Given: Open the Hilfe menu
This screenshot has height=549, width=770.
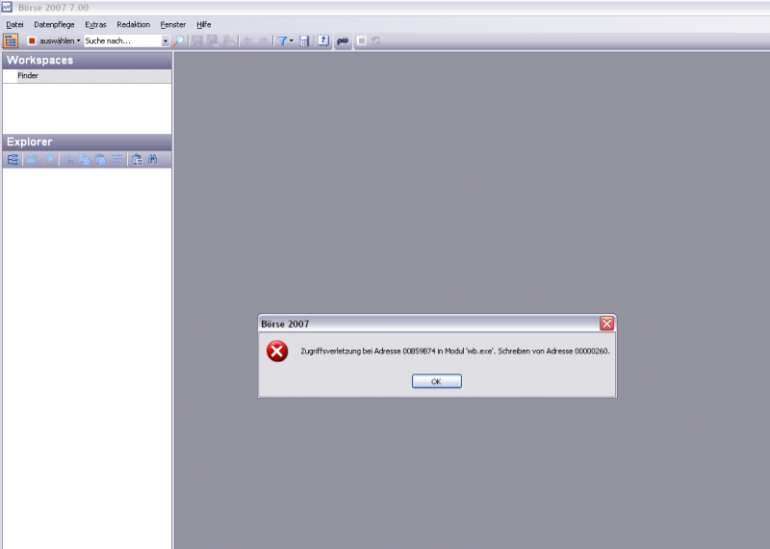Looking at the screenshot, I should (204, 25).
